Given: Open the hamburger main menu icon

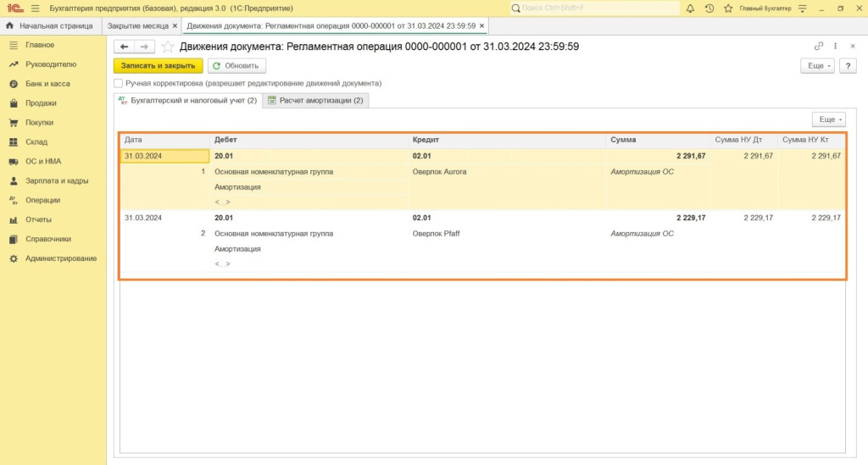Looking at the screenshot, I should [x=35, y=8].
